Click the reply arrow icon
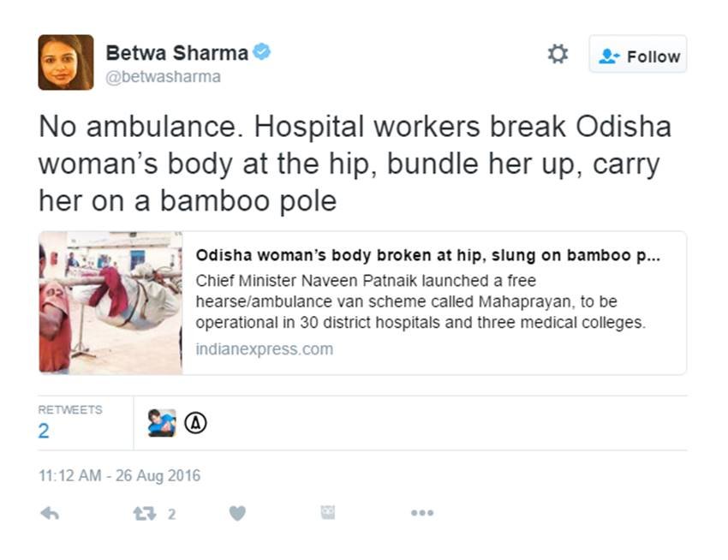 pos(50,513)
